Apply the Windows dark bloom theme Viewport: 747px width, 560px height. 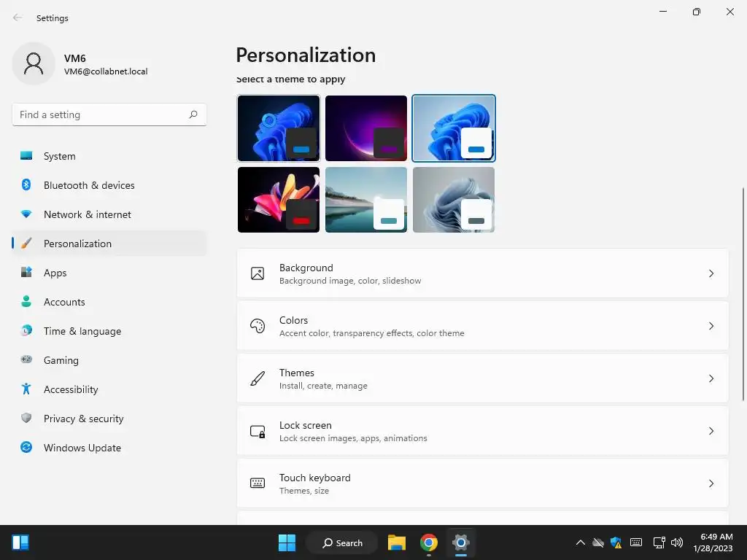point(279,128)
